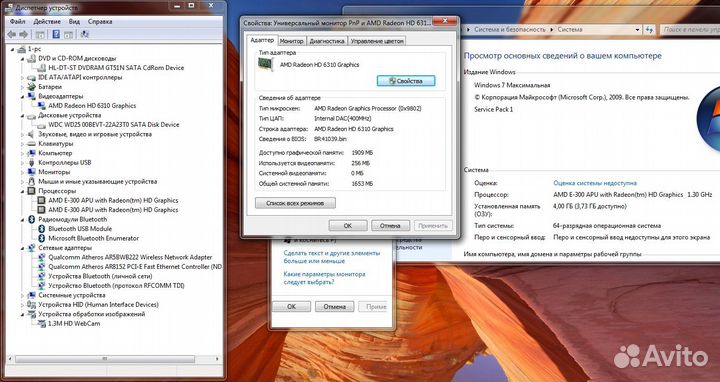
Task: Select the 1-pc computer root icon
Action: pos(22,49)
